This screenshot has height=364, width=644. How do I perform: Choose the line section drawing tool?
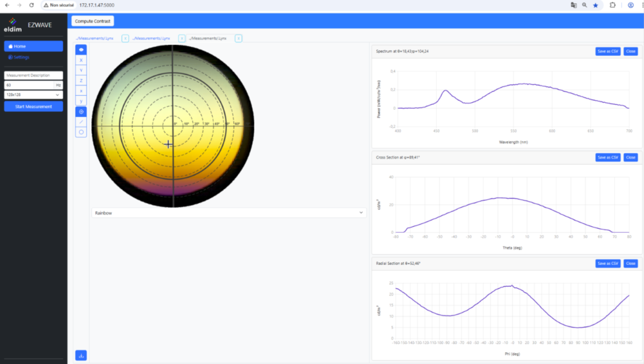point(81,122)
